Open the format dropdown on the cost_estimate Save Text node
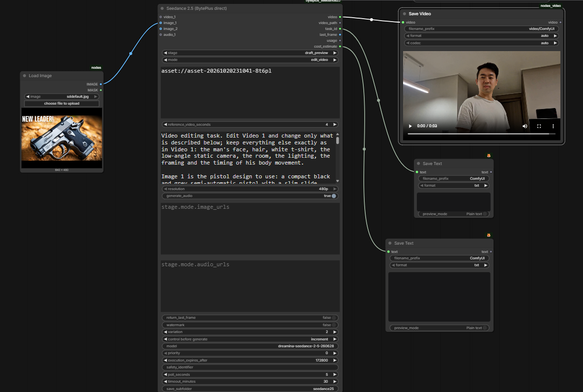The width and height of the screenshot is (583, 392). pyautogui.click(x=439, y=265)
